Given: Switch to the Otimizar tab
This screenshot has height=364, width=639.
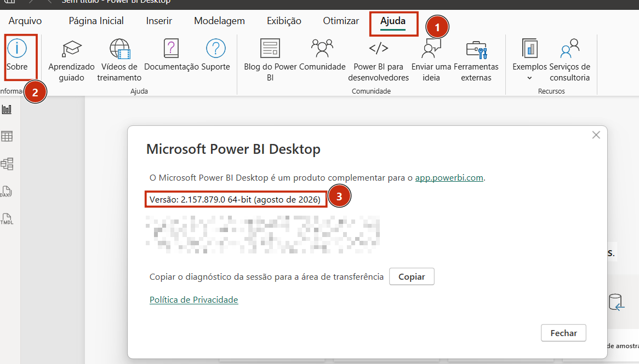Looking at the screenshot, I should pos(341,21).
